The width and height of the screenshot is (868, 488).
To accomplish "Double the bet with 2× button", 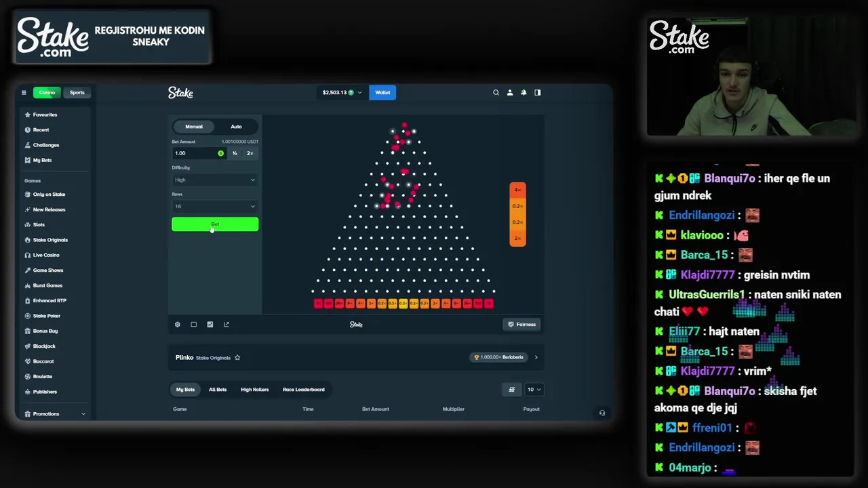I will click(250, 154).
